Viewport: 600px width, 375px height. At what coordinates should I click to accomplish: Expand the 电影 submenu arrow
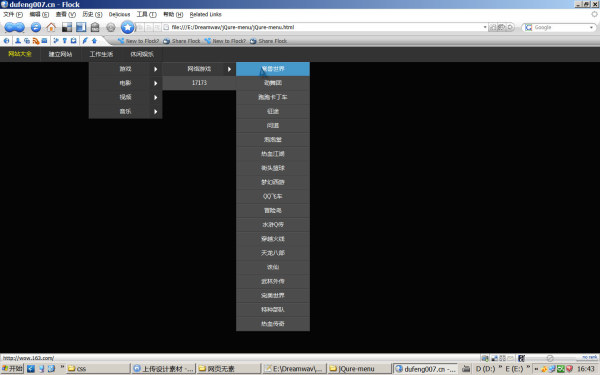click(155, 83)
